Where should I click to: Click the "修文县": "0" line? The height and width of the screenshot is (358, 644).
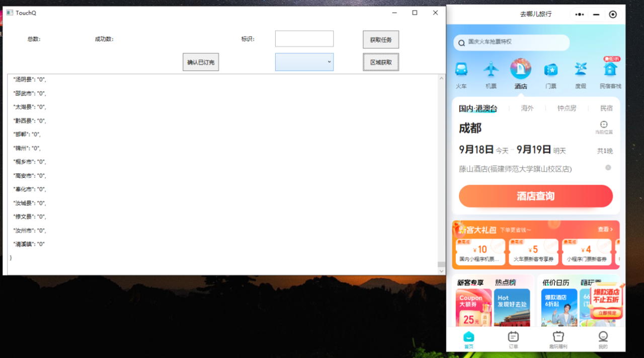[x=30, y=217]
